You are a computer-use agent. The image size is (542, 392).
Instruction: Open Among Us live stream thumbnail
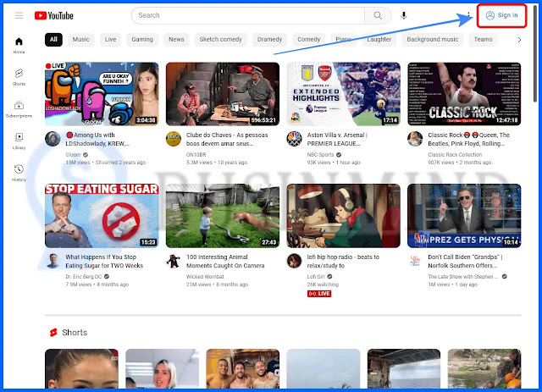pyautogui.click(x=102, y=94)
